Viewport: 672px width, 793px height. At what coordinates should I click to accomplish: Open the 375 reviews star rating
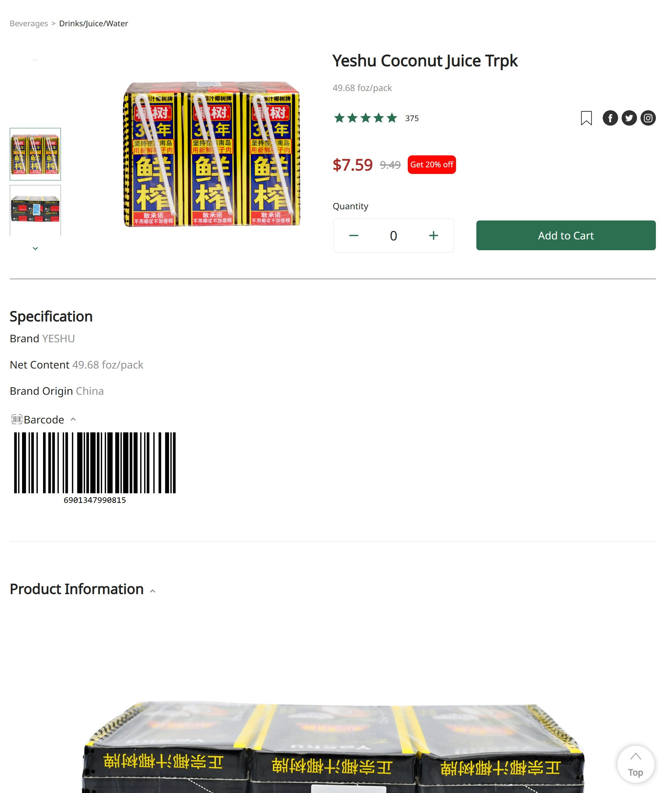point(376,118)
